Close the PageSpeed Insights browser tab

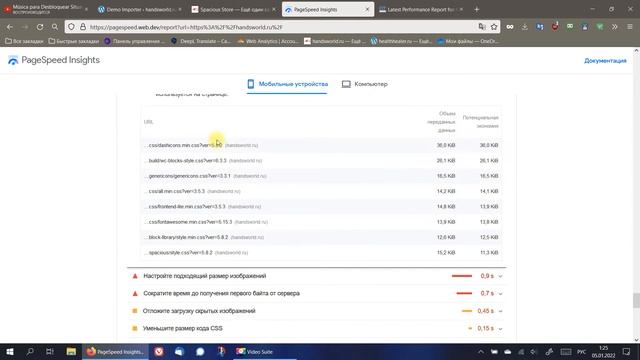pyautogui.click(x=367, y=9)
